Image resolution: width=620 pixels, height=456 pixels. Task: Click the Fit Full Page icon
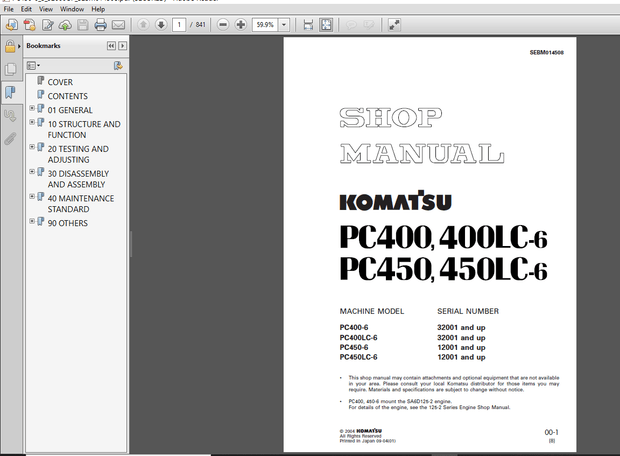click(x=326, y=25)
